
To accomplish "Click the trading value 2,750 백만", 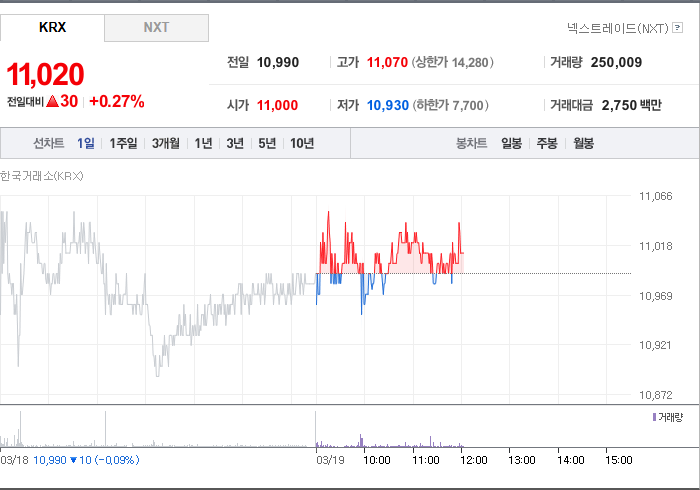I will [x=632, y=105].
